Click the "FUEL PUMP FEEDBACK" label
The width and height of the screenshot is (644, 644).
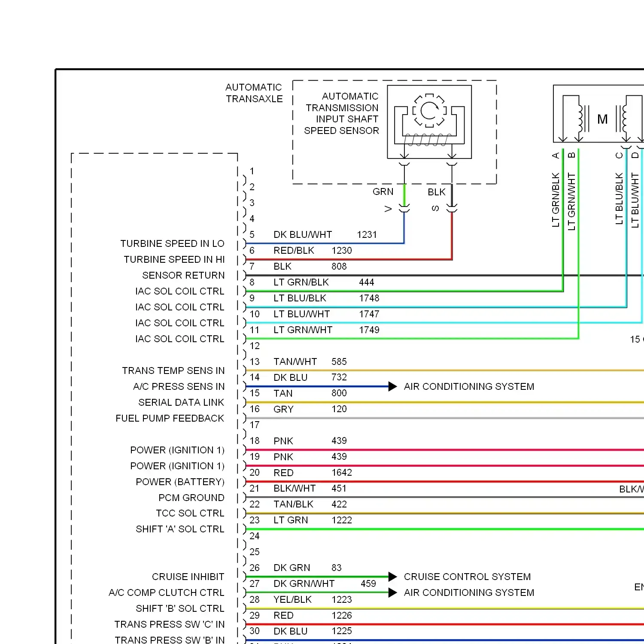(x=170, y=418)
